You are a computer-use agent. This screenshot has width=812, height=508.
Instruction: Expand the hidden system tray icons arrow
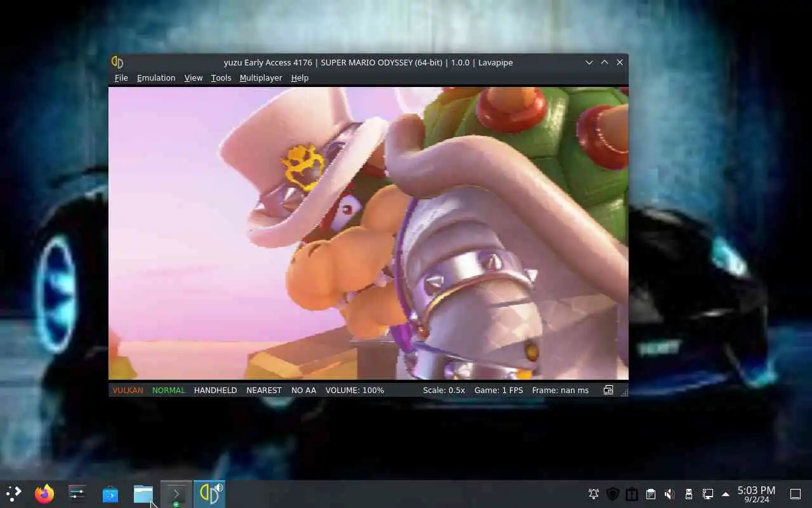[x=726, y=494]
